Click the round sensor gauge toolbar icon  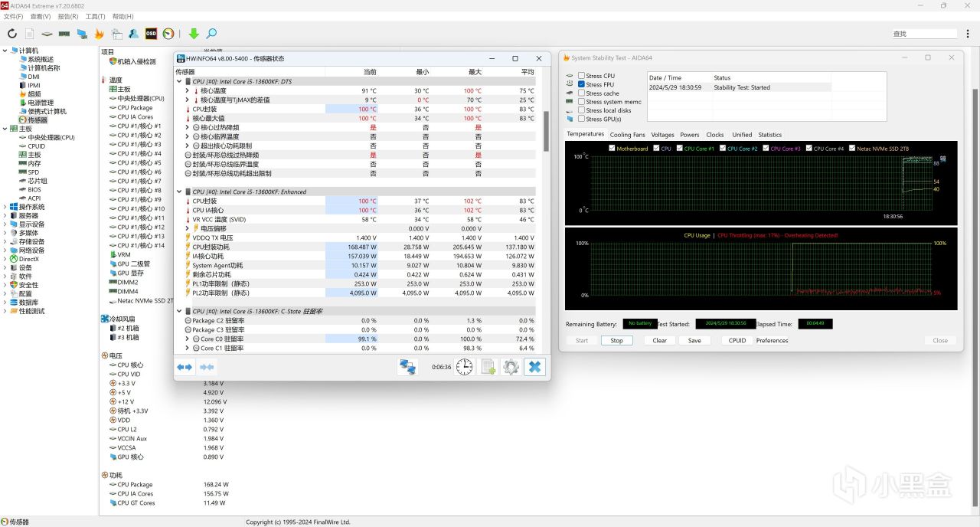[x=168, y=34]
